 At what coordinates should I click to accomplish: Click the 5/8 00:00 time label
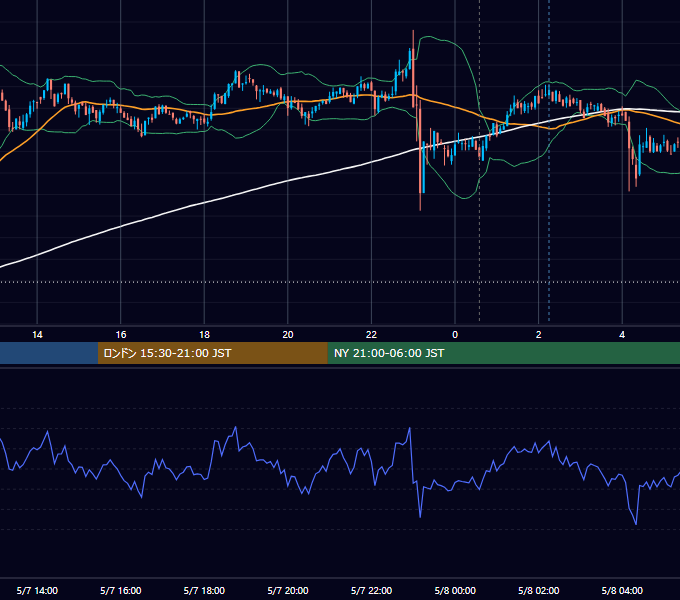click(x=455, y=590)
